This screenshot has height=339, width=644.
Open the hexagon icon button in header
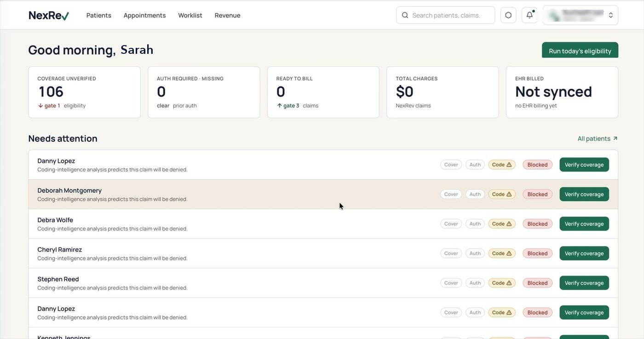point(508,15)
